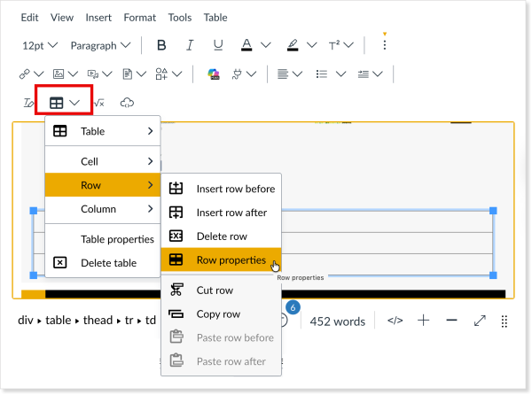Click the superscript T² button
The width and height of the screenshot is (532, 395).
coord(334,45)
